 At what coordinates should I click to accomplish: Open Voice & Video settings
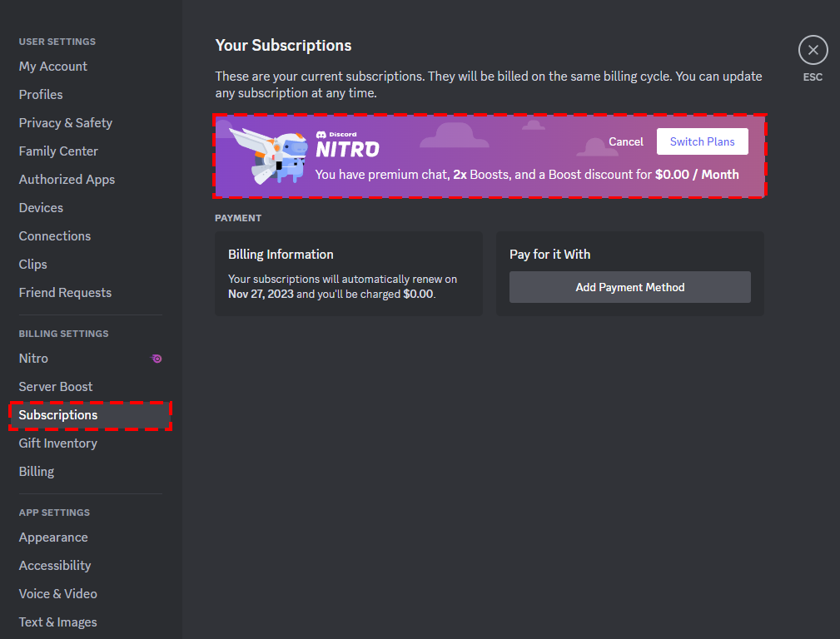(x=57, y=593)
